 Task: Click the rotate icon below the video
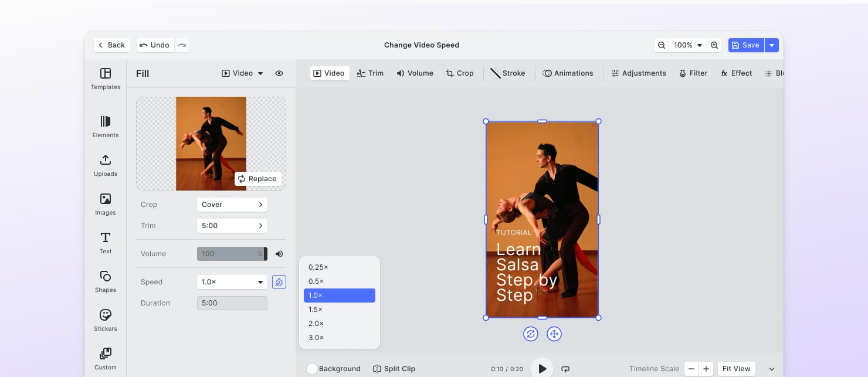pyautogui.click(x=531, y=334)
